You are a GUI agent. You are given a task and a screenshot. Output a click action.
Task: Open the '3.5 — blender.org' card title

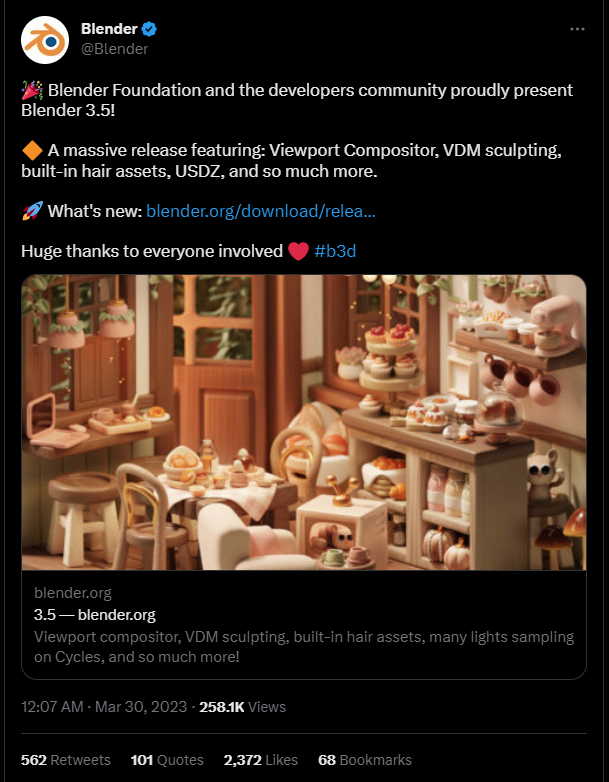(x=95, y=614)
